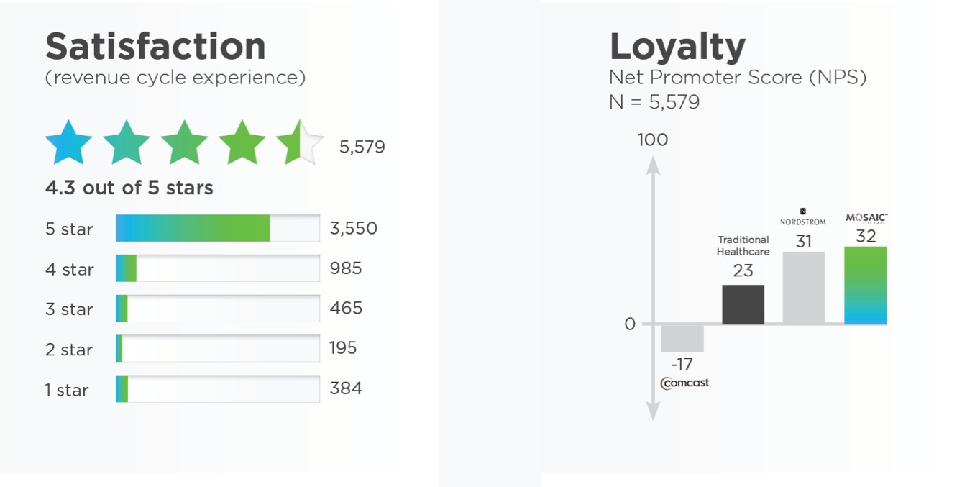The width and height of the screenshot is (980, 487).
Task: Click the gradient Mosaic NPS bar
Action: (x=866, y=286)
